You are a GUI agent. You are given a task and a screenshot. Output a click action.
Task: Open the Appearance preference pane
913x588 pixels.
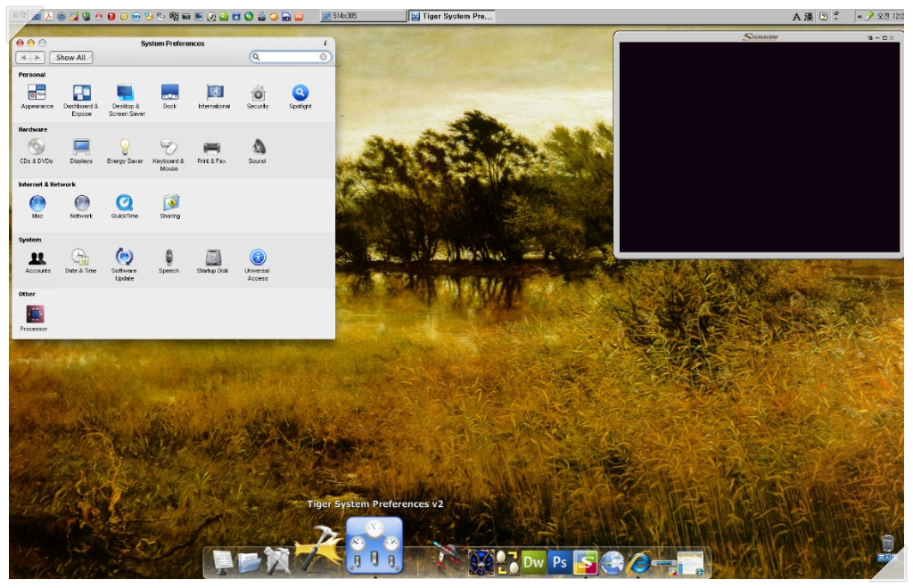[37, 94]
